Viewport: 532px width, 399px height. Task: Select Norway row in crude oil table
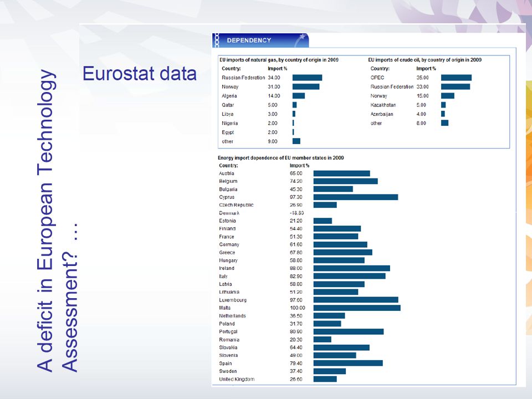pos(412,96)
